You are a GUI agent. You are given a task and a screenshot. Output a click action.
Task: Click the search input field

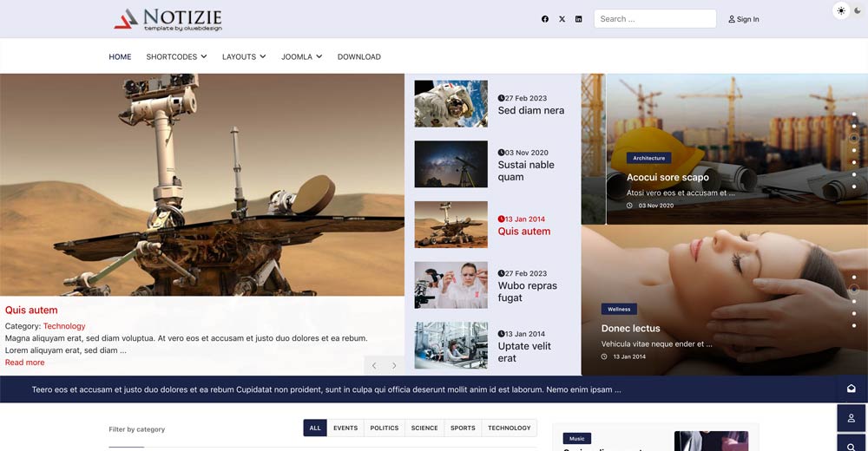point(654,19)
